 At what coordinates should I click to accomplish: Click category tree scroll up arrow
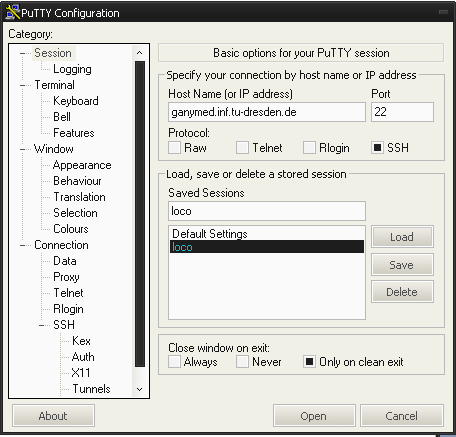pyautogui.click(x=140, y=53)
